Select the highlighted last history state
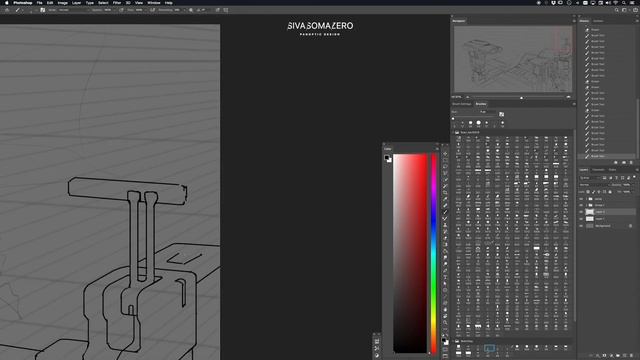The image size is (640, 360). 607,156
